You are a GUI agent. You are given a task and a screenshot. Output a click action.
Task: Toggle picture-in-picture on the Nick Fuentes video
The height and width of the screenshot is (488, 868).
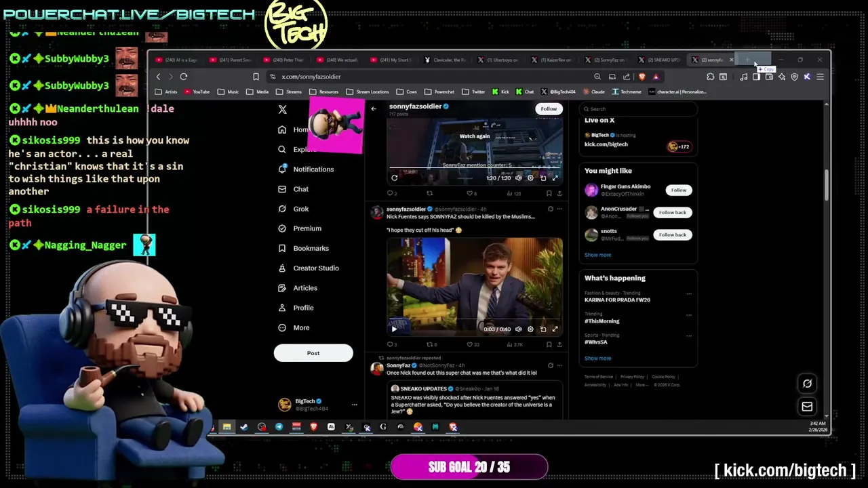click(x=542, y=329)
